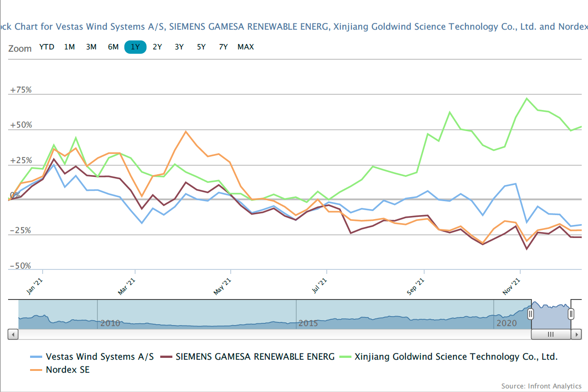Click 2010 in the navigator timeline
Screen dimensions: 588x392
[110, 323]
